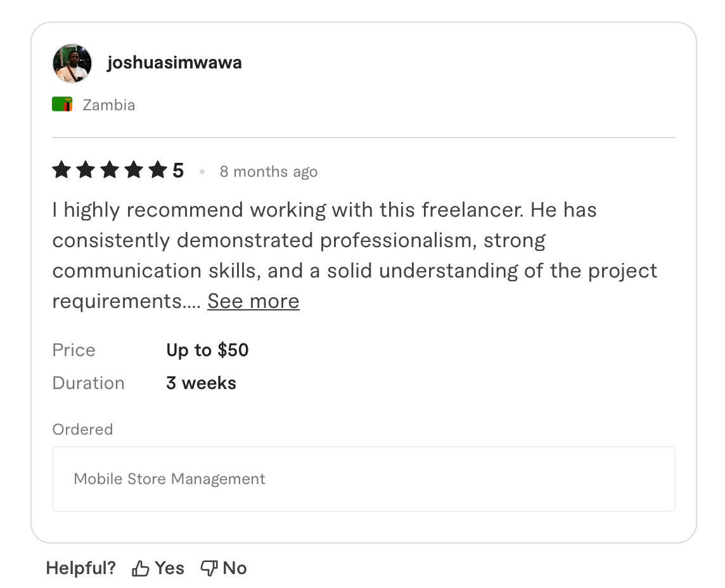Click the third star of the review rating
Image resolution: width=725 pixels, height=588 pixels.
[x=110, y=170]
